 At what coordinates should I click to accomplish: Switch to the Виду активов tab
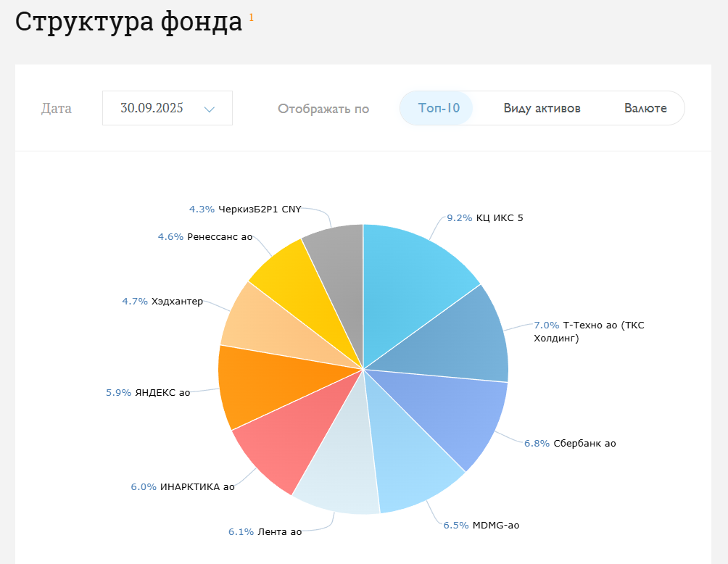point(542,108)
